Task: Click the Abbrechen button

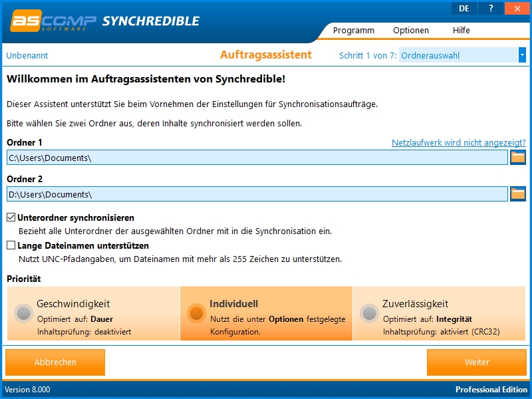Action: point(55,362)
